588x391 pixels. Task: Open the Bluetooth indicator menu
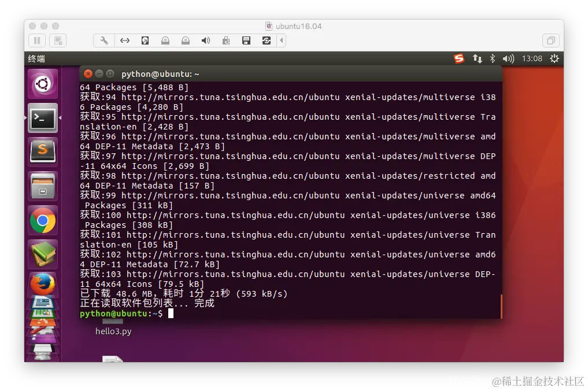(x=493, y=58)
